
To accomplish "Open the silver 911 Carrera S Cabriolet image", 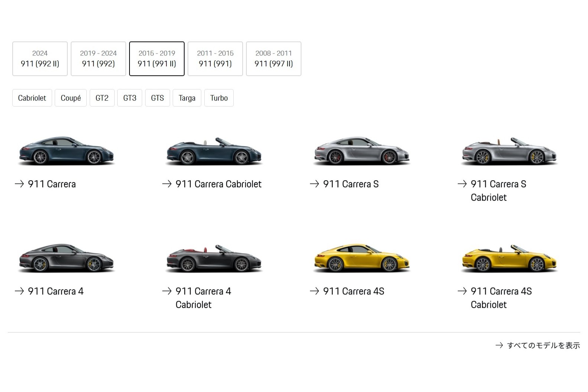I will coord(509,151).
